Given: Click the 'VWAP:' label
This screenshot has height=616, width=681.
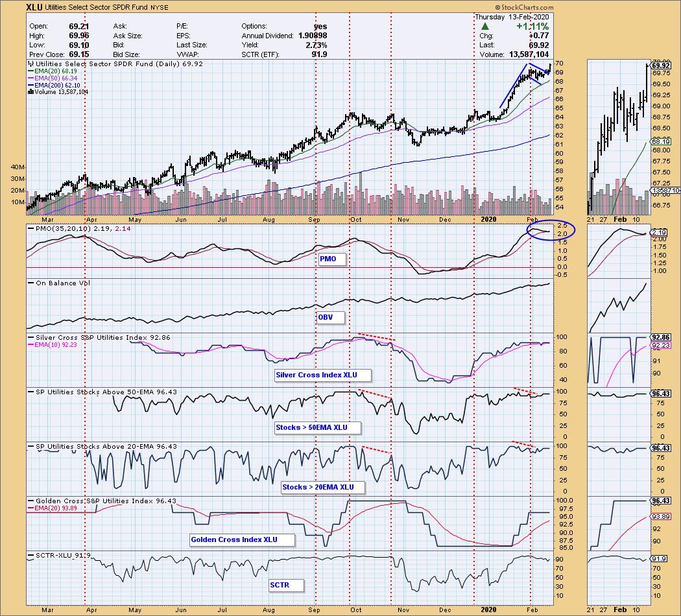Looking at the screenshot, I should point(187,54).
